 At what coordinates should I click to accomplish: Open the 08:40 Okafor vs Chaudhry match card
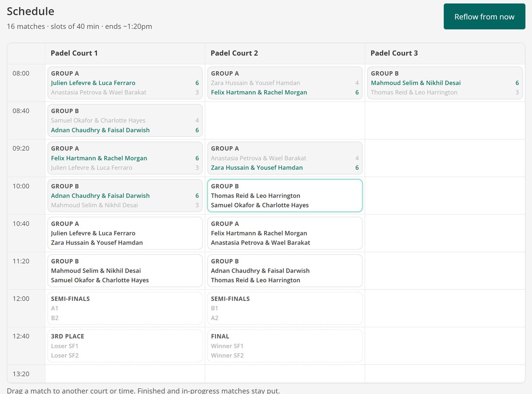(125, 121)
